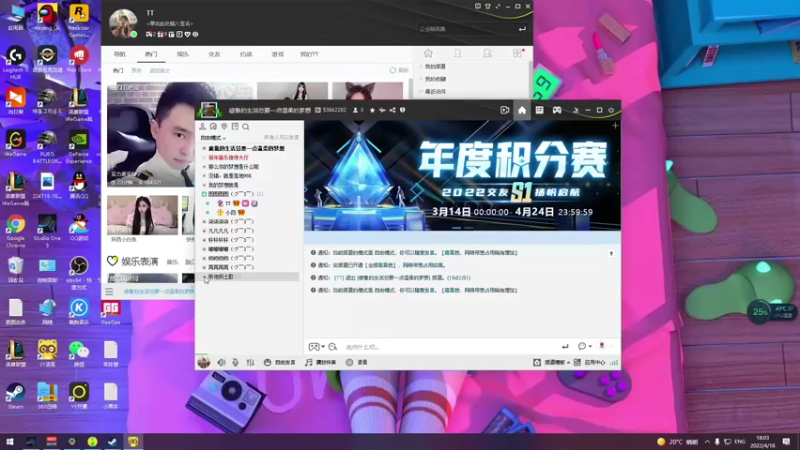Click the up arrow button in chat notices
This screenshot has width=800, height=450.
(x=611, y=253)
